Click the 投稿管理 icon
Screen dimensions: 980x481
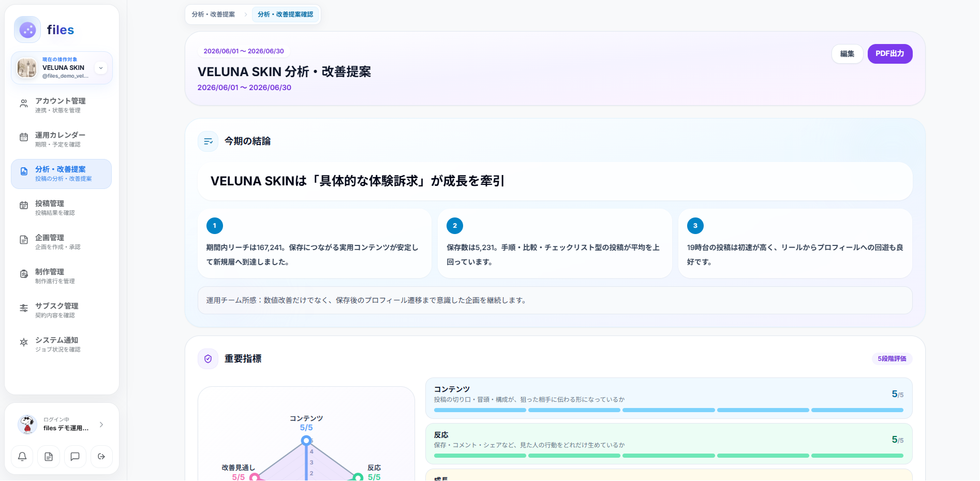point(24,206)
